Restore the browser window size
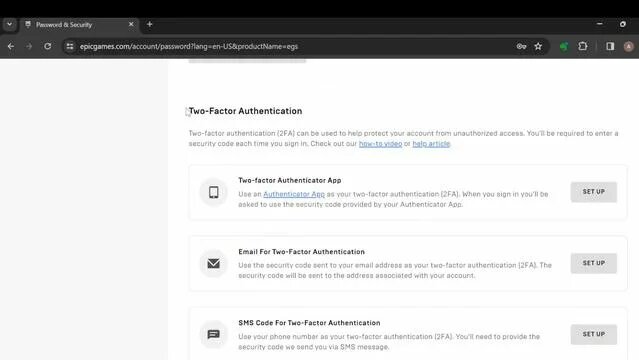Screen dimensions: 639x360 [623, 24]
